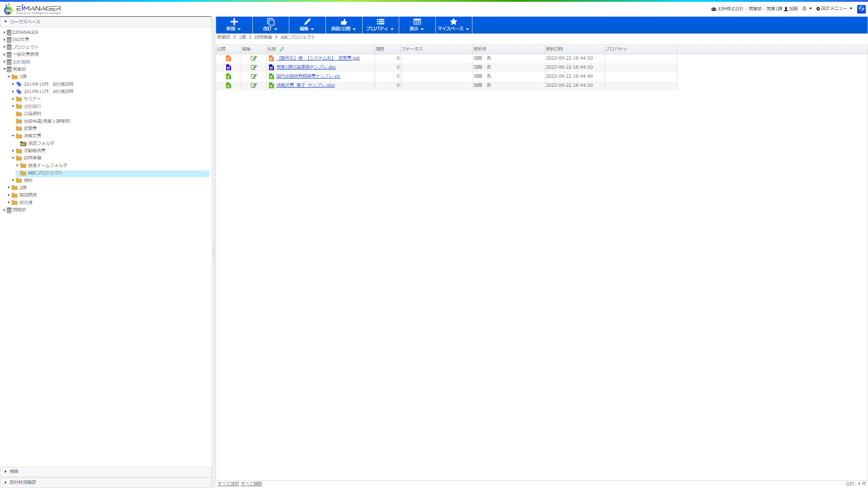
Task: Select the 開発部 workspace
Action: (x=19, y=210)
